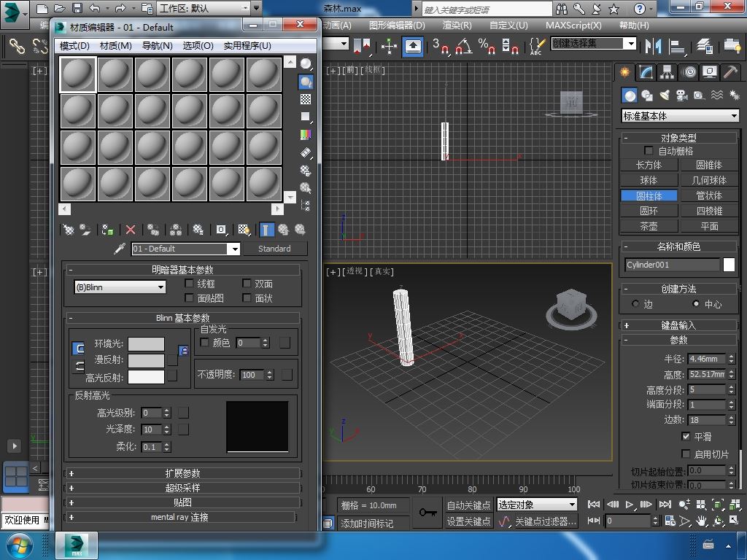Viewport: 747px width, 560px height.
Task: Select the Lights category icon
Action: (x=665, y=96)
